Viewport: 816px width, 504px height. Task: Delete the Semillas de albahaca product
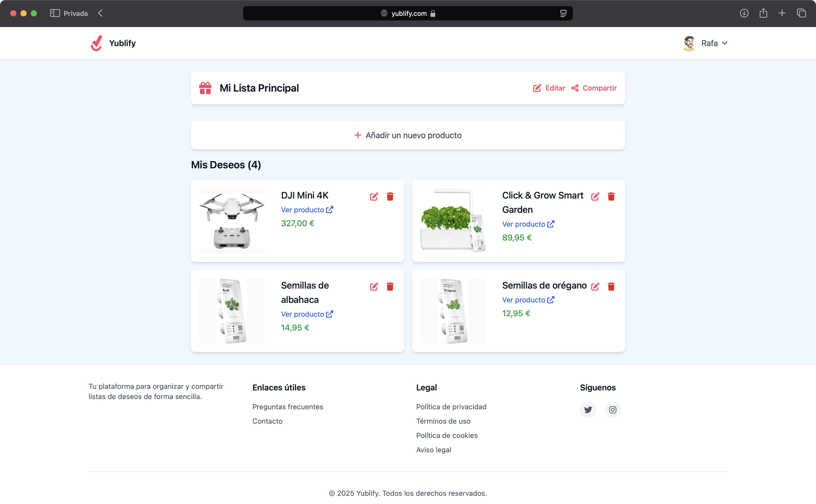click(390, 286)
